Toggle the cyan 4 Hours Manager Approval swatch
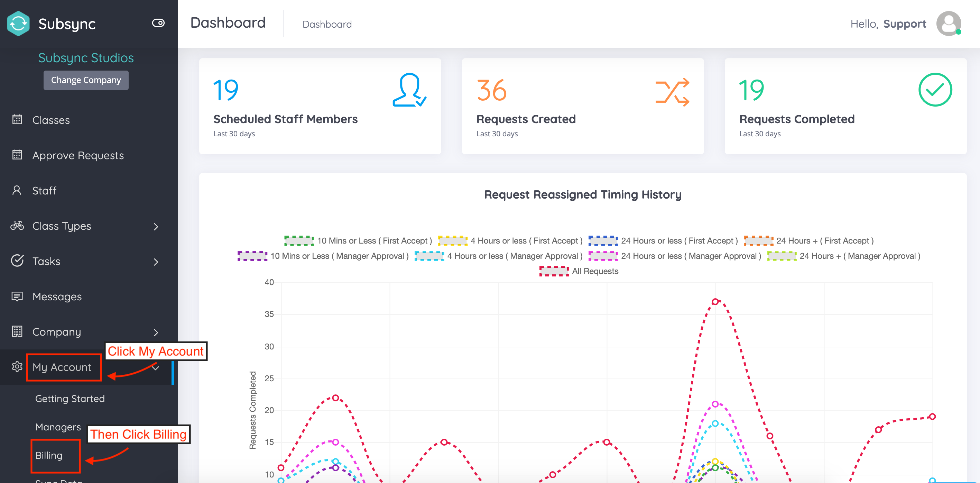Viewport: 980px width, 483px height. tap(429, 256)
